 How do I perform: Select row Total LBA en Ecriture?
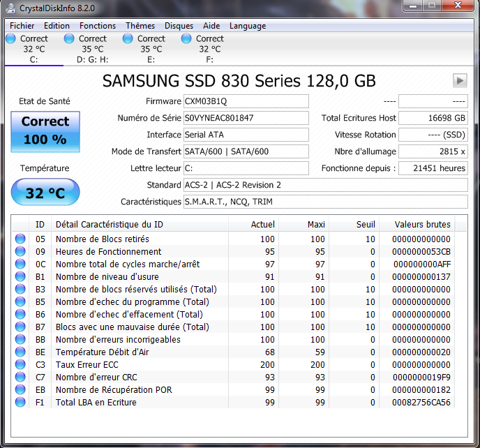click(x=233, y=402)
